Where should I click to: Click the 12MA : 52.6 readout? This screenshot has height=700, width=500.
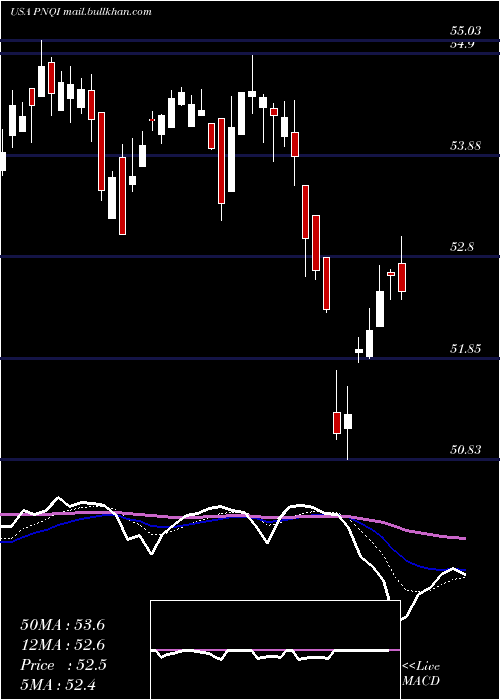pyautogui.click(x=62, y=645)
